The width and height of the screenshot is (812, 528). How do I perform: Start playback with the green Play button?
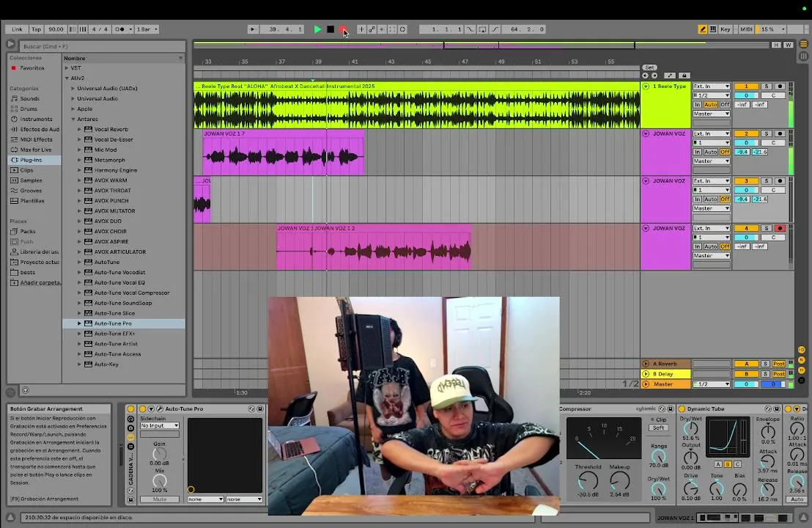coord(317,29)
